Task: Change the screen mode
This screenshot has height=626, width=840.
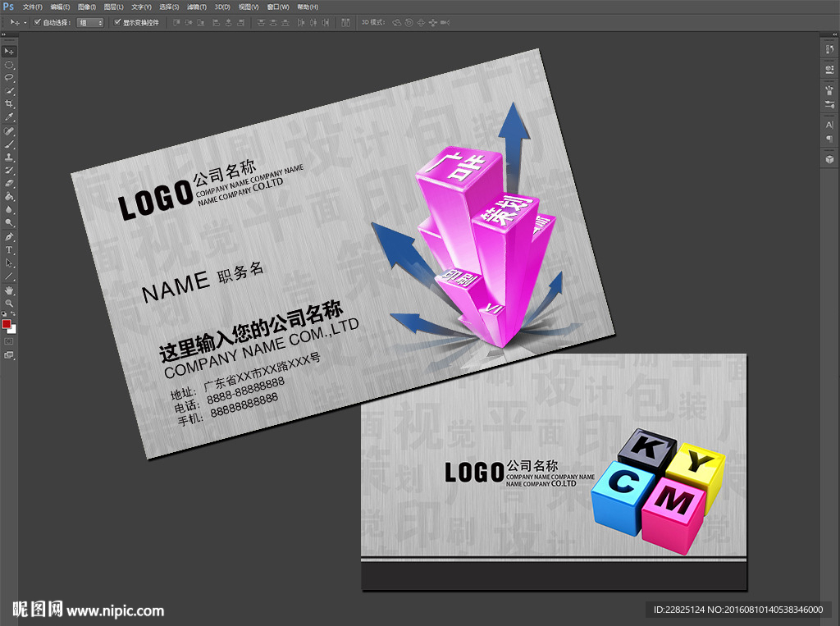Action: click(9, 354)
